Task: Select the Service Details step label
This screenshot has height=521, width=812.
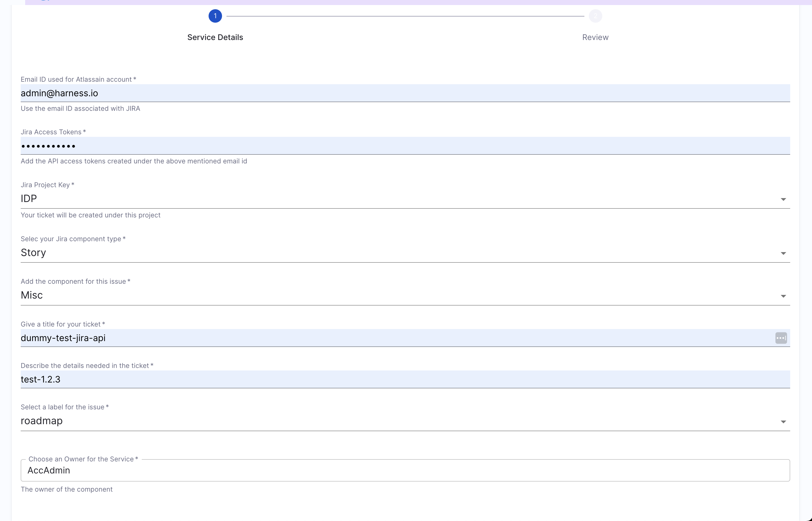Action: [215, 37]
